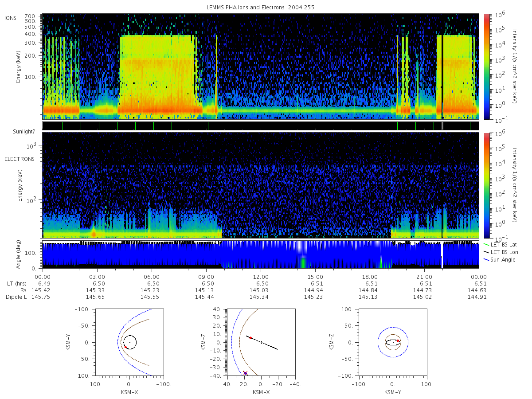The width and height of the screenshot is (532, 399).
Task: Click the KSM-X horizontal axis label of the left orbit plot
Action: point(129,392)
